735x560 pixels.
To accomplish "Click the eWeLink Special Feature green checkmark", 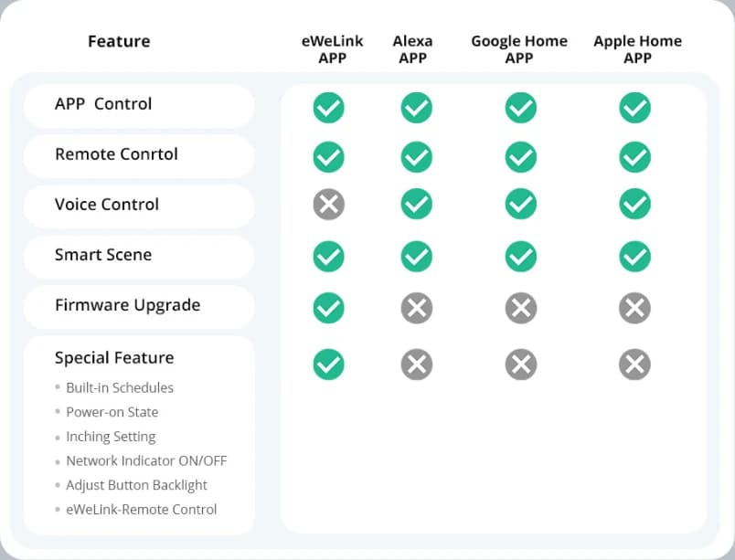I will [x=328, y=365].
